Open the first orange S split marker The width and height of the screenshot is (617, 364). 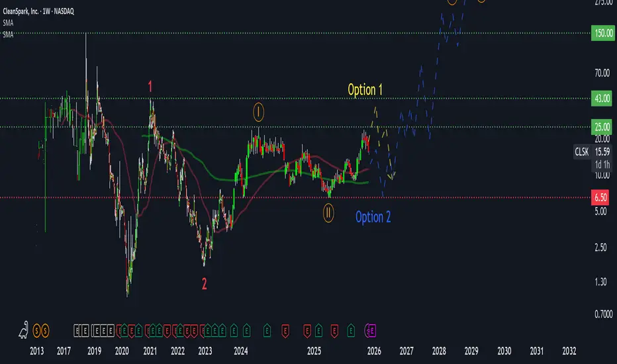click(36, 331)
